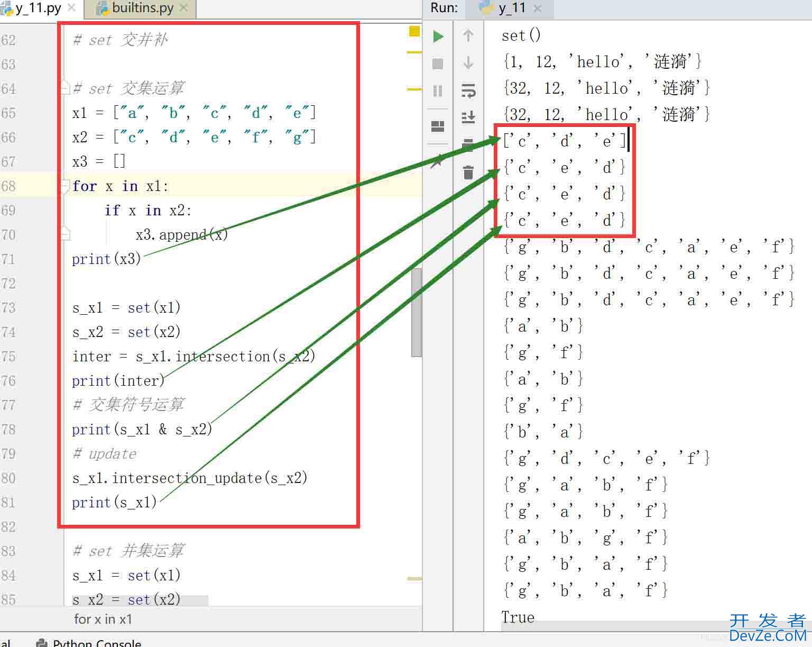Click the comment '# set 并集运算'
The height and width of the screenshot is (647, 812).
pos(128,551)
